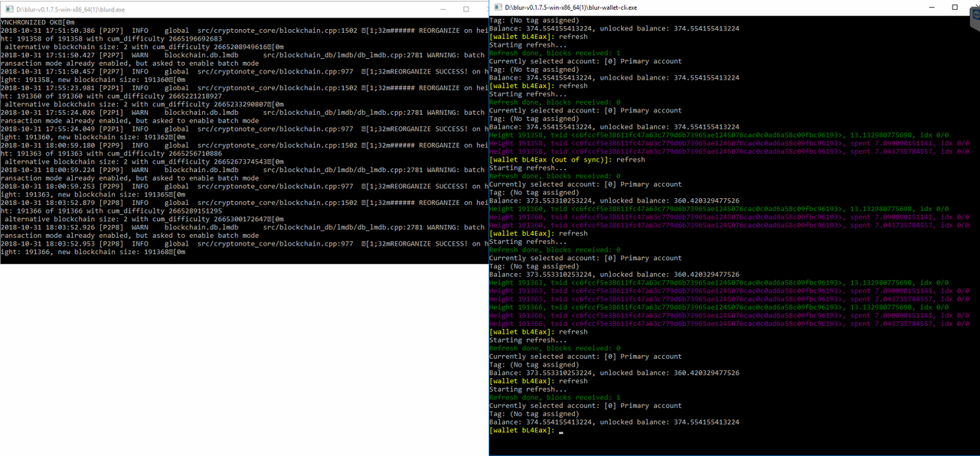Click green Height 191360 received 13.132980775698 line
Viewport: 980px width, 456px height.
[719, 209]
